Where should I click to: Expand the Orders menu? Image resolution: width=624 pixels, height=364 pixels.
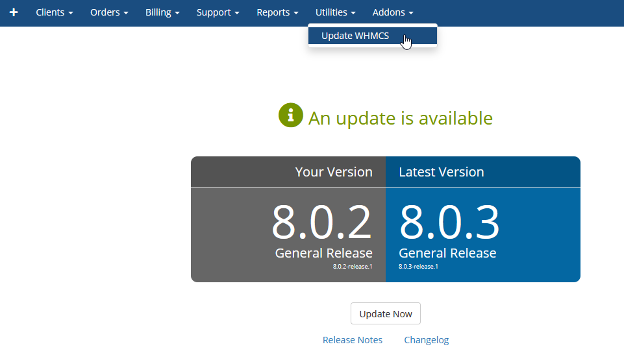[x=109, y=12]
